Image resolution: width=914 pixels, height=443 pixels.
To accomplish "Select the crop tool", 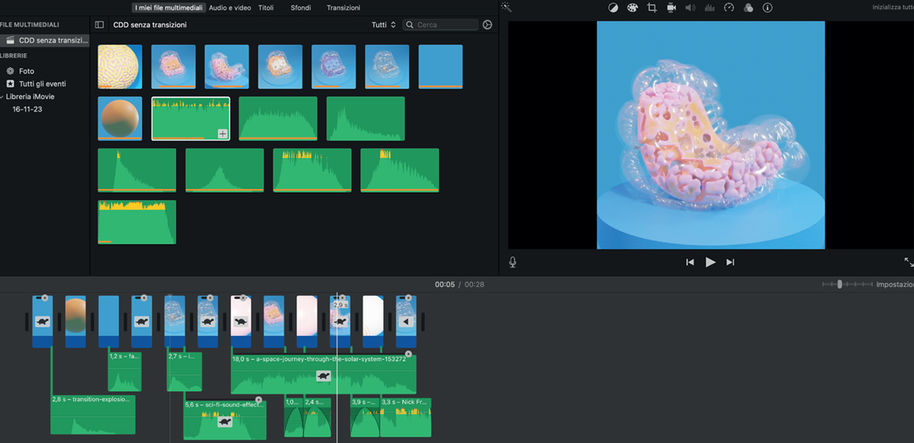I will click(x=652, y=8).
